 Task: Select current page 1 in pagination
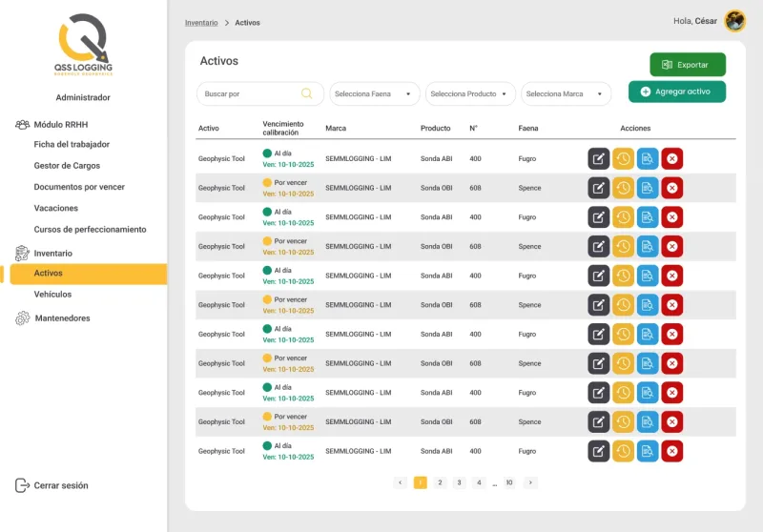tap(420, 482)
